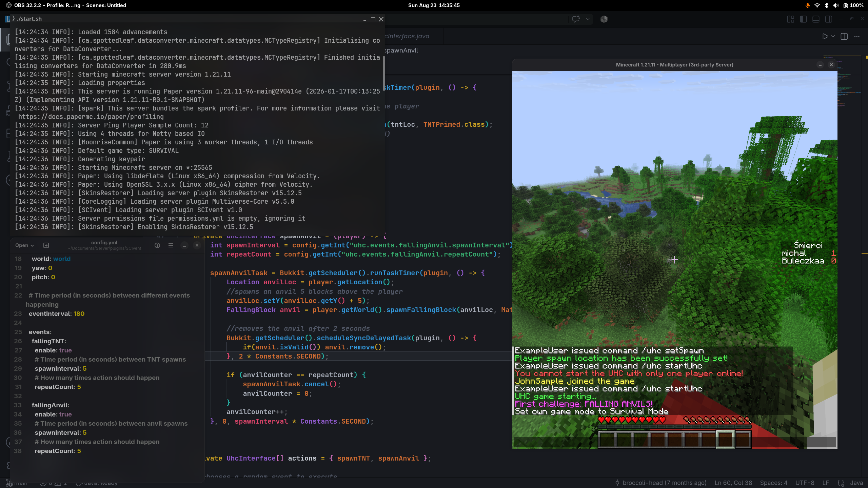Open the OBS app menu in the top bar

(66, 5)
